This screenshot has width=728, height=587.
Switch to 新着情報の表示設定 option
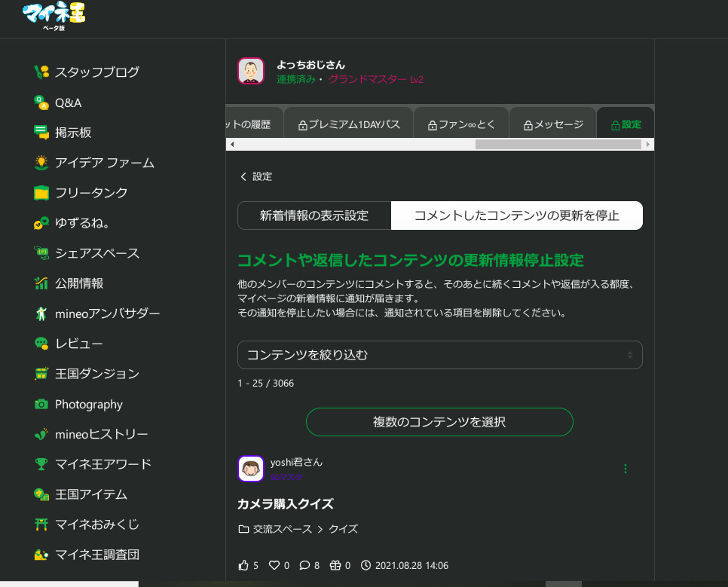(x=314, y=216)
